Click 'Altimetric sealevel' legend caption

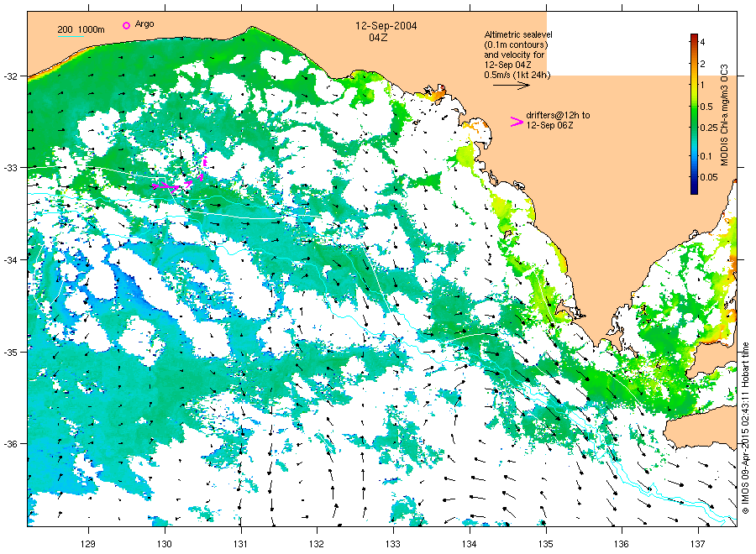518,34
